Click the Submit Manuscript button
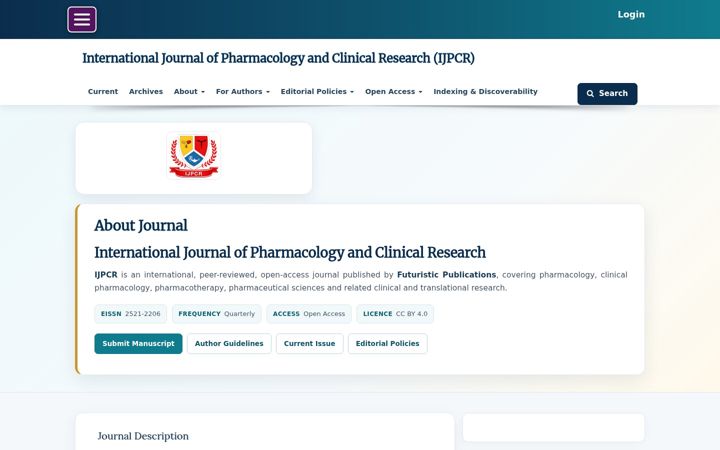The image size is (720, 450). pyautogui.click(x=138, y=343)
